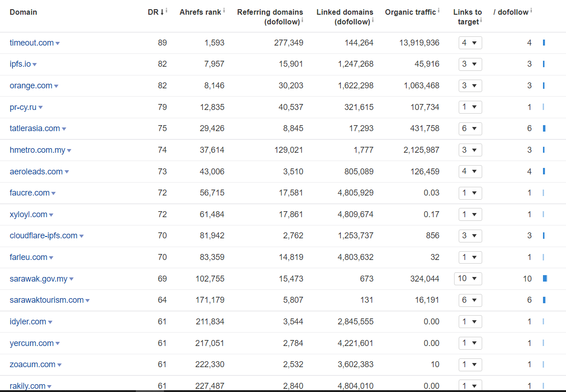566x392 pixels.
Task: Open the hmetro.com.my domain link
Action: [37, 150]
